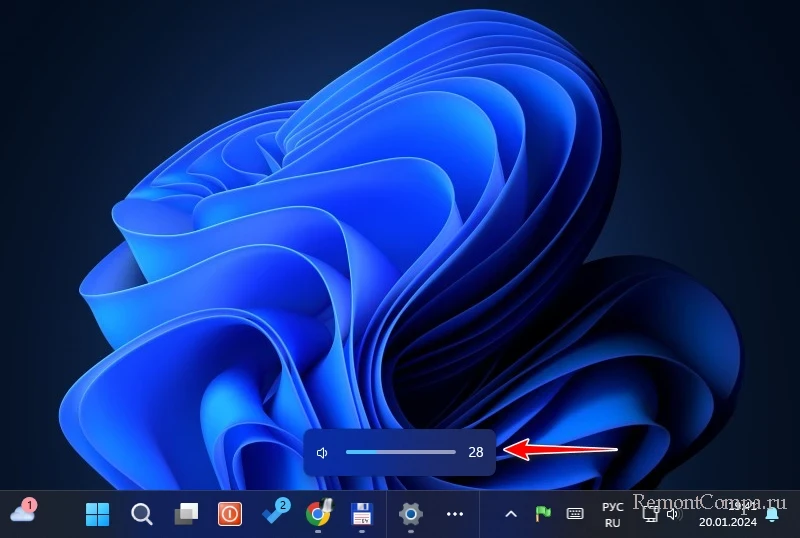Open Settings gear in the taskbar

click(411, 514)
